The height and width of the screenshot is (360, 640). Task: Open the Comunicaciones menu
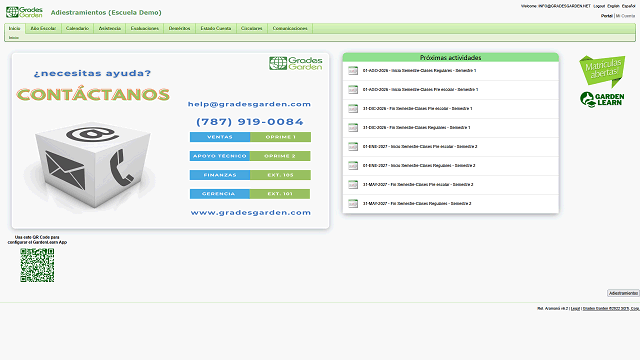(290, 28)
